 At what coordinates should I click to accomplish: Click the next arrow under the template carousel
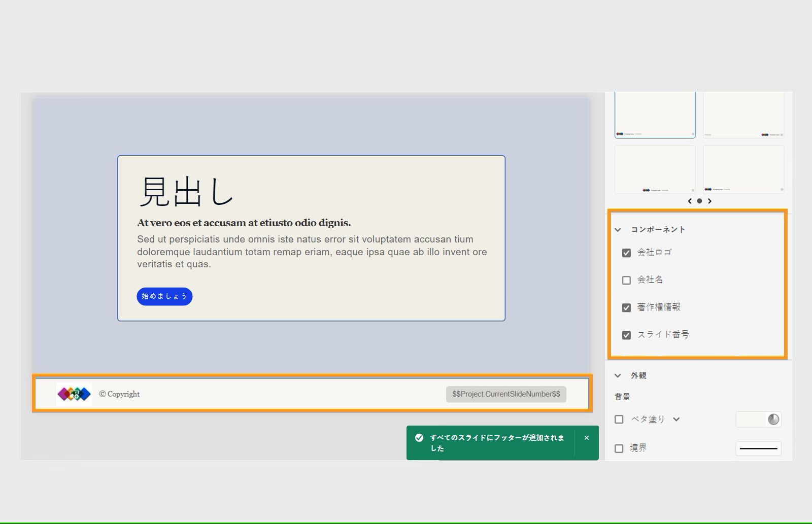(710, 201)
